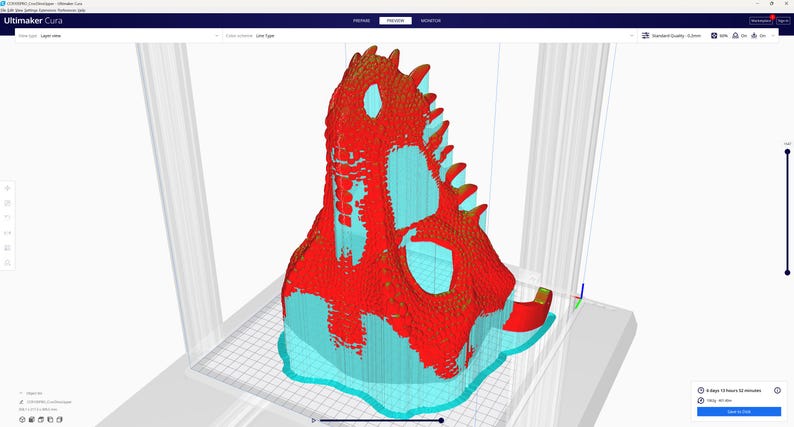Open the Edit menu
The width and height of the screenshot is (794, 427).
coord(11,10)
